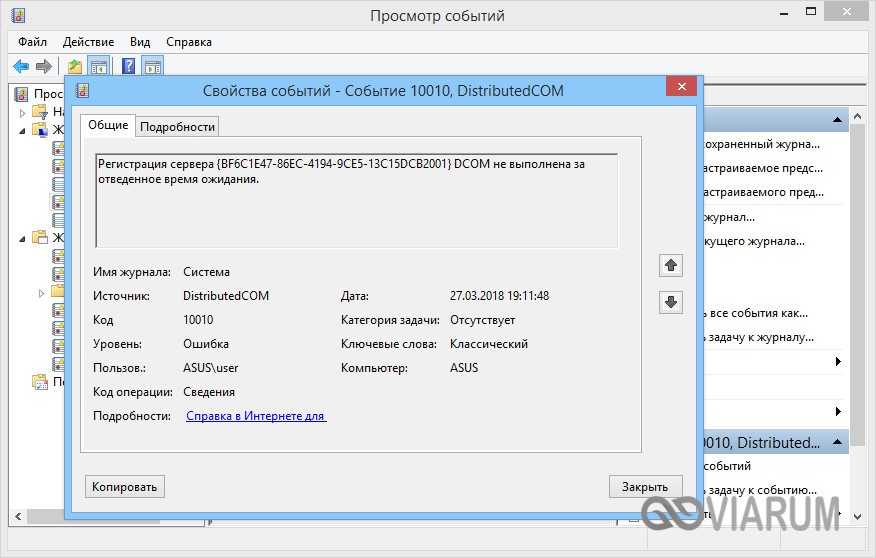Collapse the top section of the Actions pane
Screen dimensions: 876x558
pyautogui.click(x=839, y=120)
